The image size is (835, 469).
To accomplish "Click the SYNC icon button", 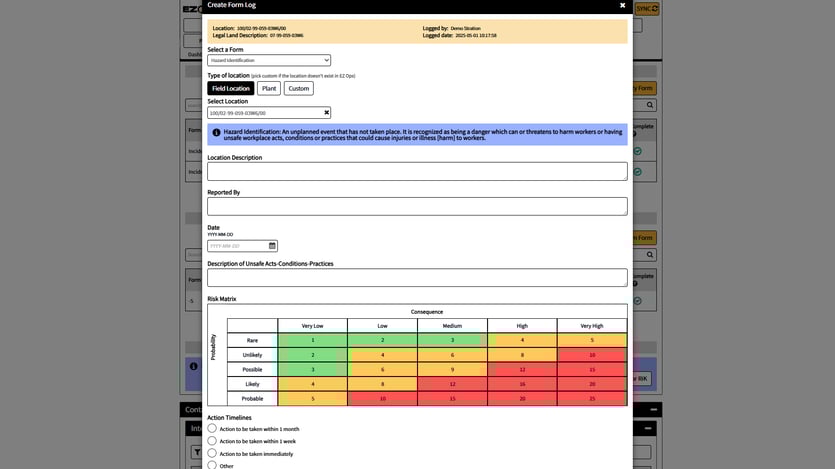I will pyautogui.click(x=647, y=8).
